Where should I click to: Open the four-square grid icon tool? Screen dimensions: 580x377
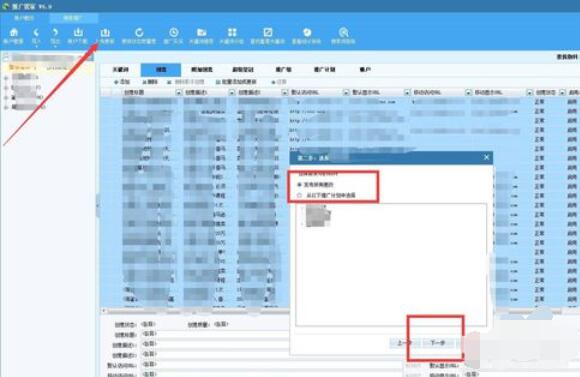[x=232, y=33]
